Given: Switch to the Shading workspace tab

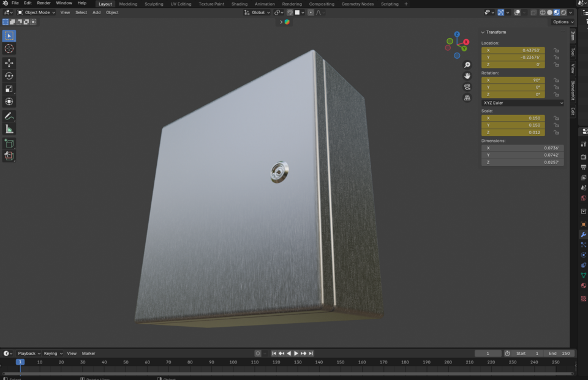Looking at the screenshot, I should pyautogui.click(x=239, y=4).
